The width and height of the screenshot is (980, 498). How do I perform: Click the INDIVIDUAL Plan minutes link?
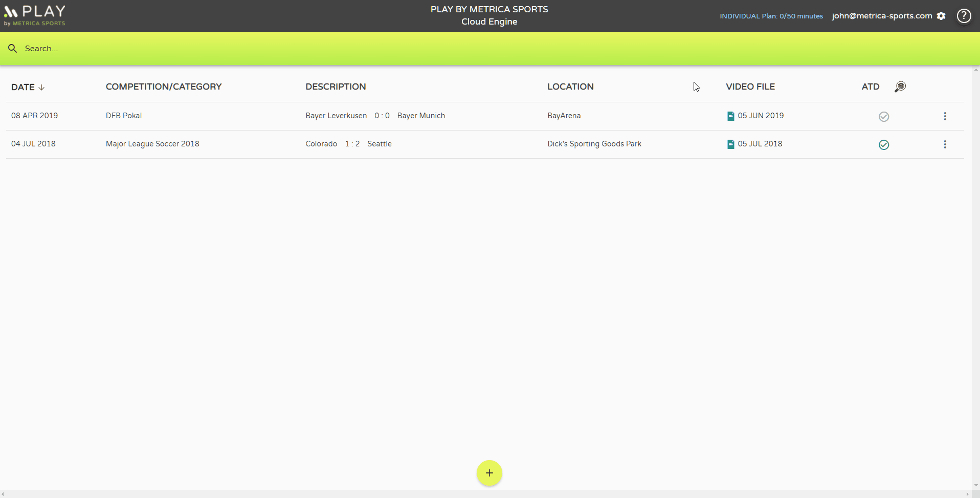click(771, 16)
